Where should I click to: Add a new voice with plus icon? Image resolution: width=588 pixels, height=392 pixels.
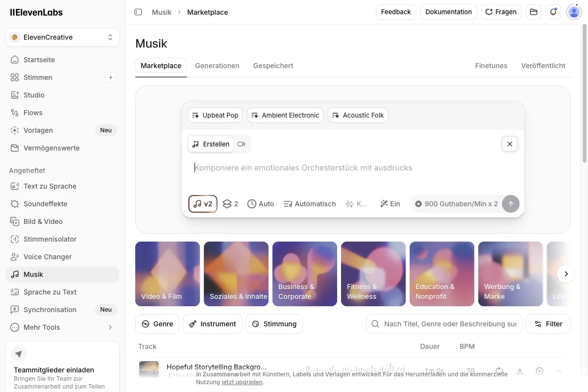[x=111, y=77]
